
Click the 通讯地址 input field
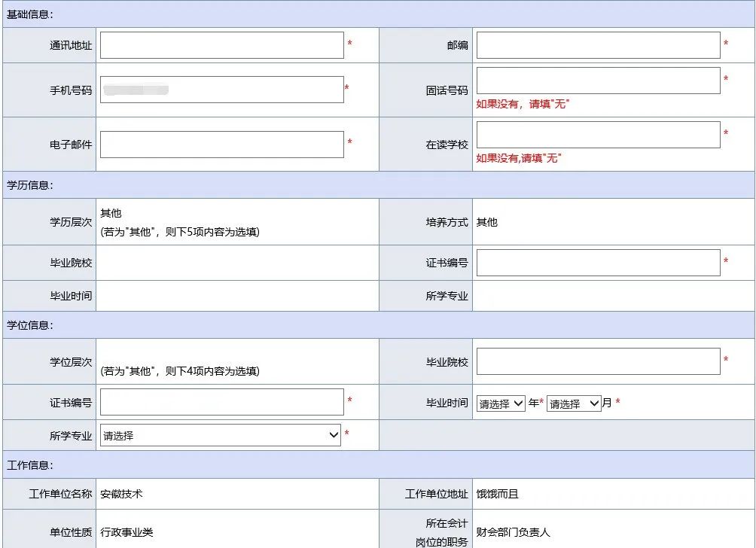point(221,45)
